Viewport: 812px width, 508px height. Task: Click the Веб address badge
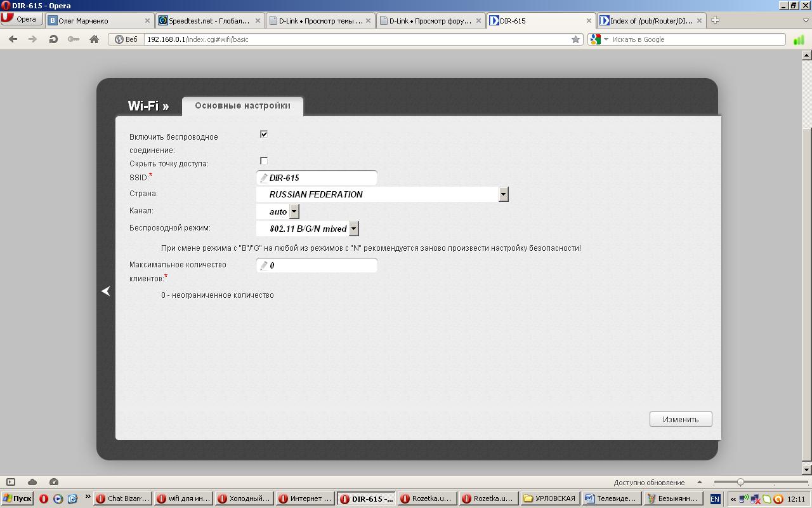pyautogui.click(x=126, y=39)
